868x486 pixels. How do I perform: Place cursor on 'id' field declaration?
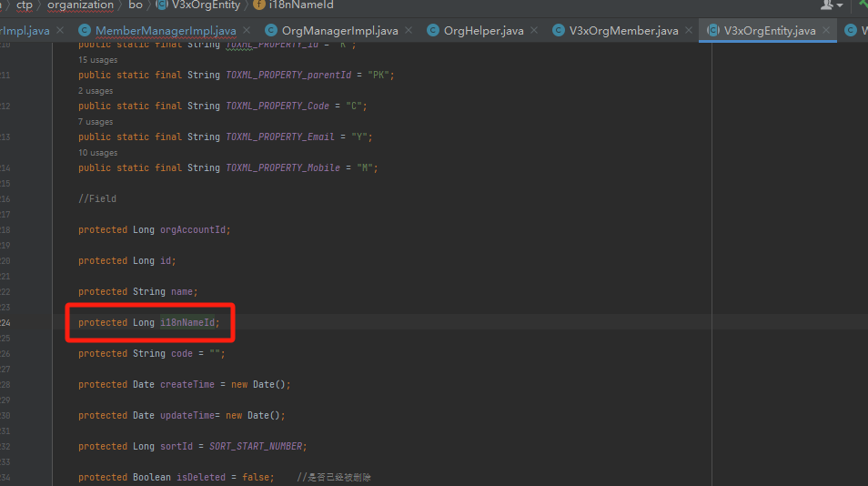(166, 260)
